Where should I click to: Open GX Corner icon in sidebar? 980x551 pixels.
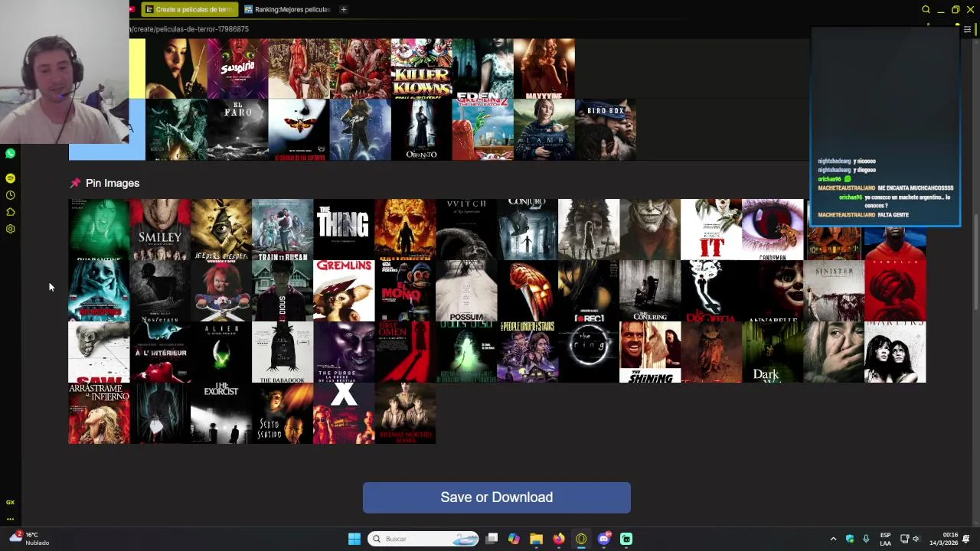point(10,502)
